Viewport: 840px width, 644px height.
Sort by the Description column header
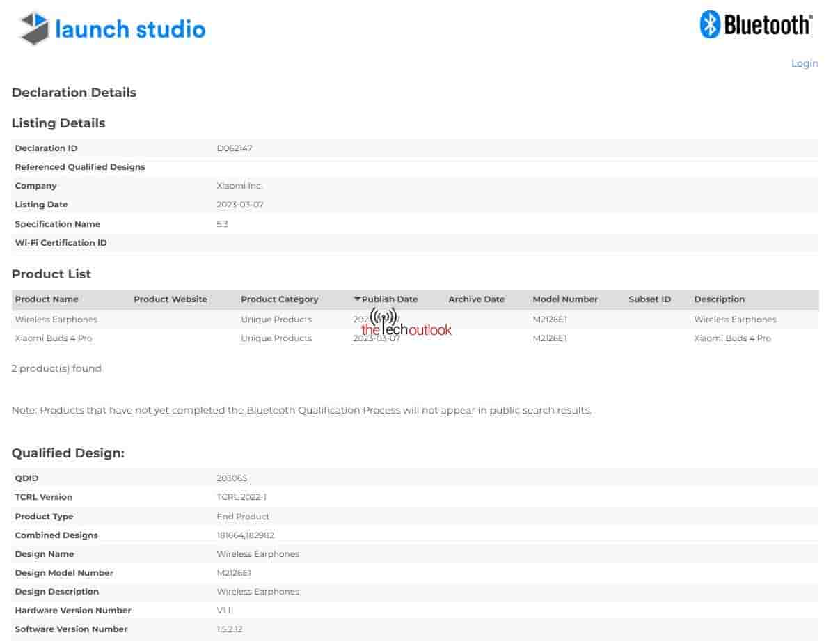(x=719, y=299)
